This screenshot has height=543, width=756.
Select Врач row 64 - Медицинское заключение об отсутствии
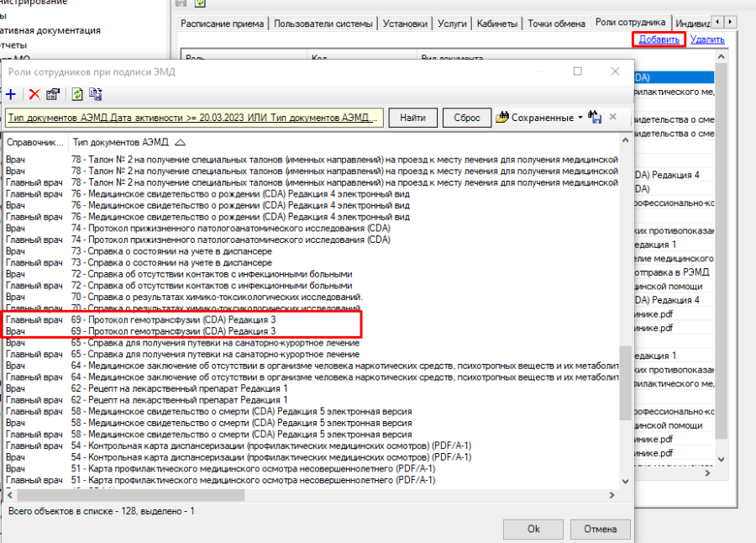pos(312,366)
